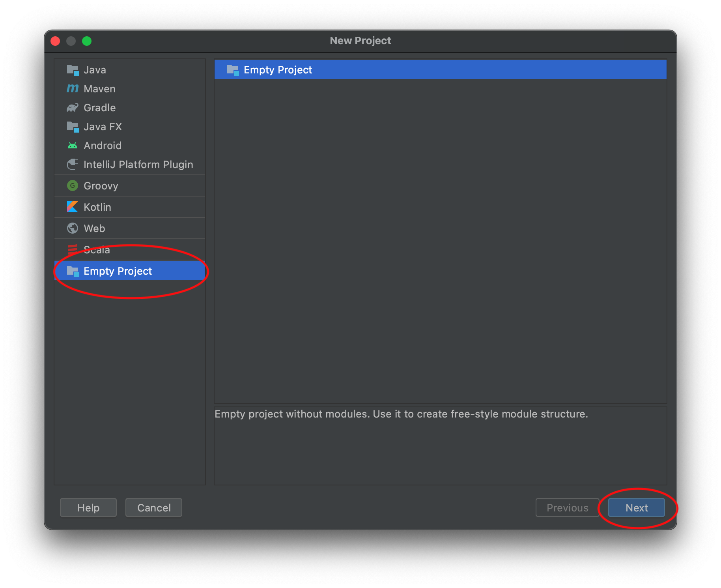Click the green Android robot icon
This screenshot has height=588, width=721.
[73, 146]
